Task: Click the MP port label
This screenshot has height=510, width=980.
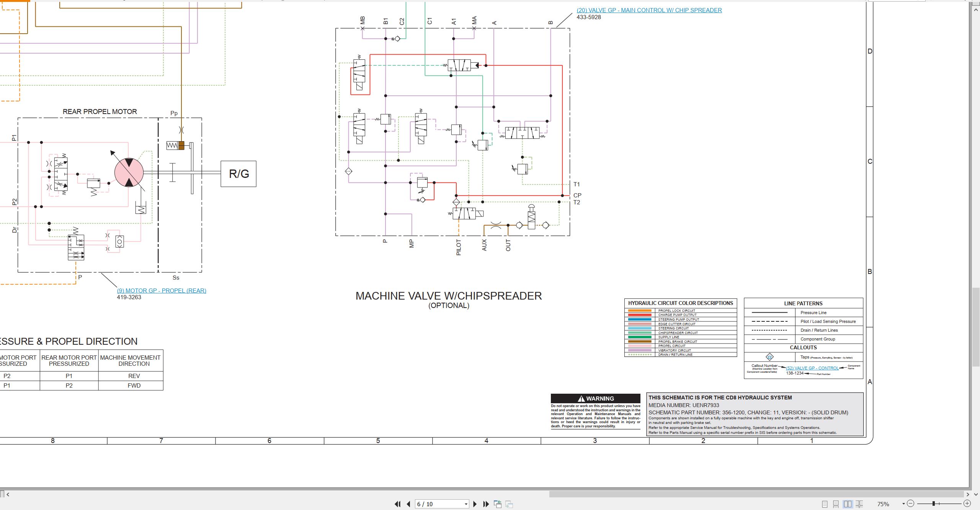Action: click(412, 244)
